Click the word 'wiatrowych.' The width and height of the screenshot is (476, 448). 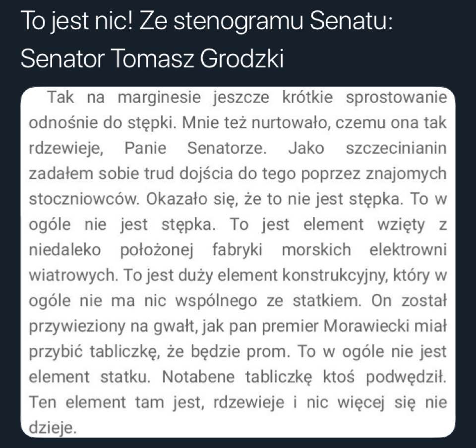coord(73,276)
